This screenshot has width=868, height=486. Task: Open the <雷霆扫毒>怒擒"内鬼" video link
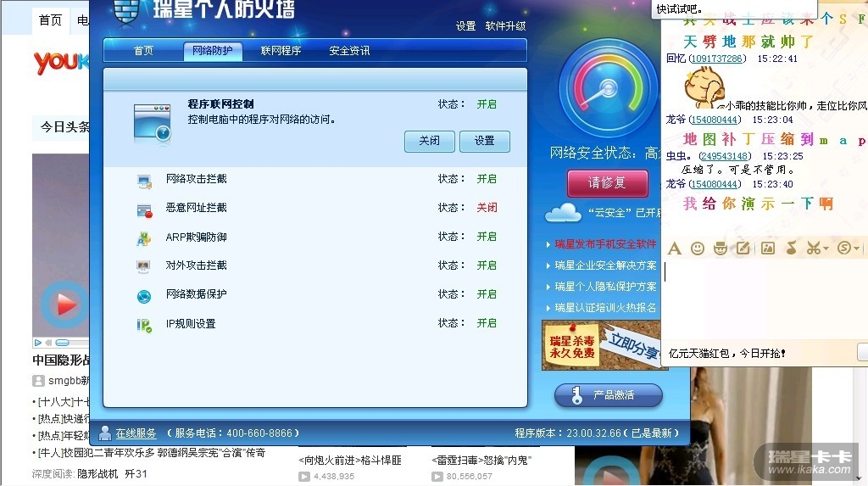(481, 460)
